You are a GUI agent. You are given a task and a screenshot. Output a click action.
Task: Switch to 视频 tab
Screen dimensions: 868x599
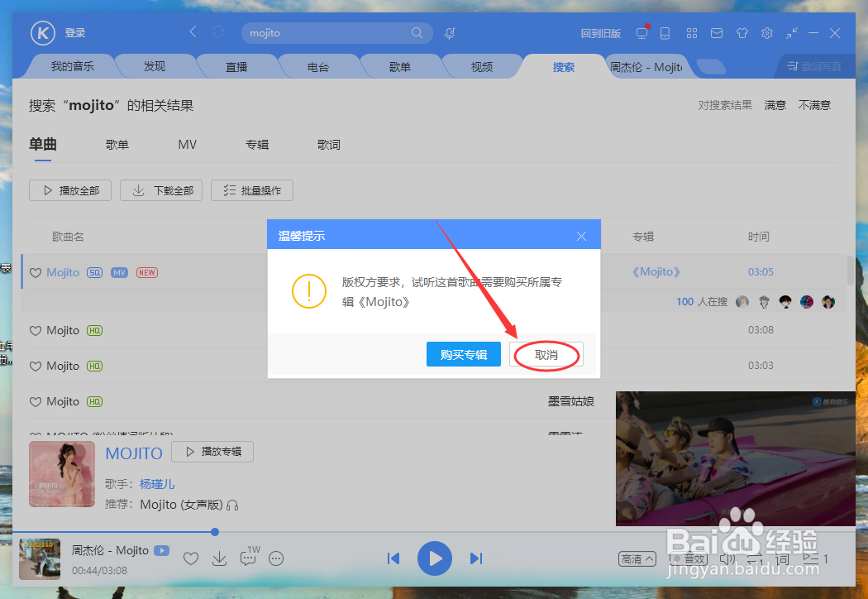(x=482, y=66)
